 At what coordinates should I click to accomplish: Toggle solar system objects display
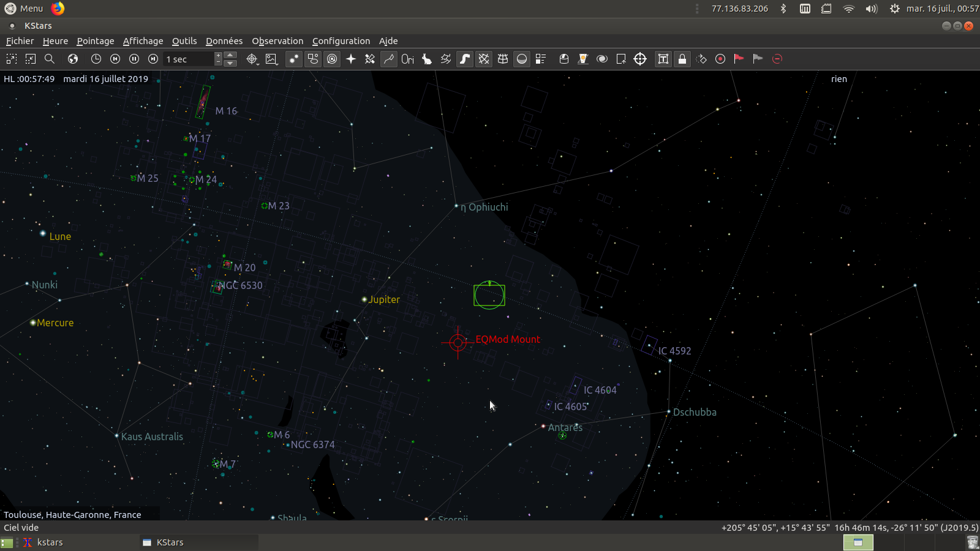[332, 59]
